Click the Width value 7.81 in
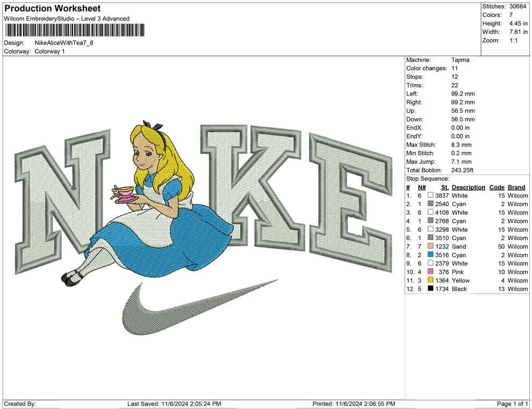This screenshot has height=409, width=532. pyautogui.click(x=518, y=32)
